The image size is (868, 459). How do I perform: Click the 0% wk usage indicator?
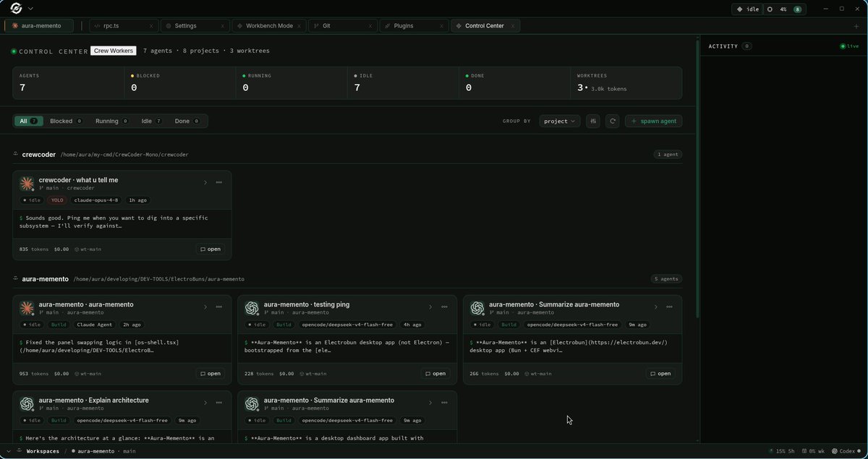pos(814,451)
